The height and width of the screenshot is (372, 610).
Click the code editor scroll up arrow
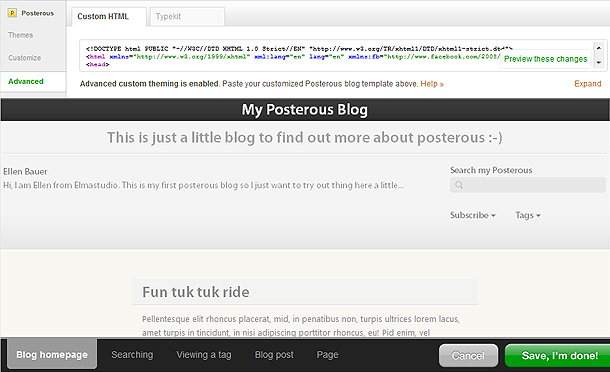pos(599,48)
